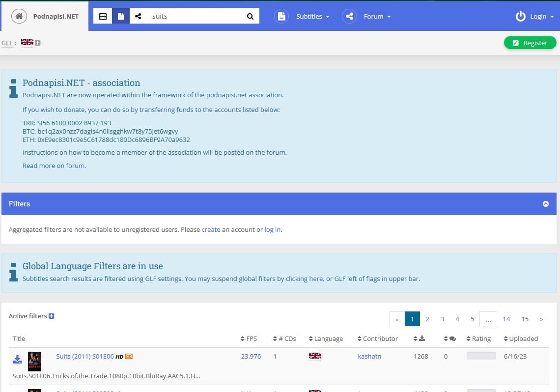Open the Login dropdown menu
The image size is (560, 392).
coord(542,16)
